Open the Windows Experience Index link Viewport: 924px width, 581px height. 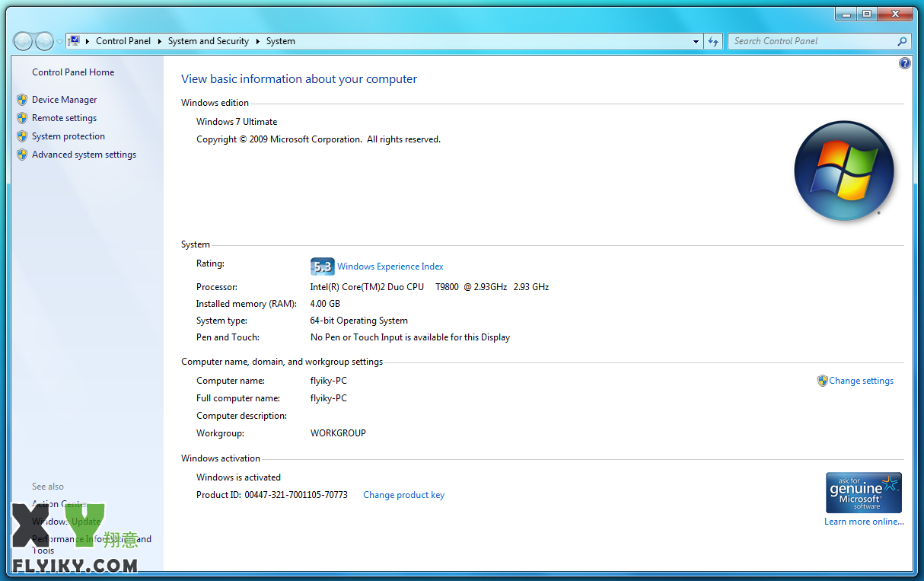coord(390,267)
